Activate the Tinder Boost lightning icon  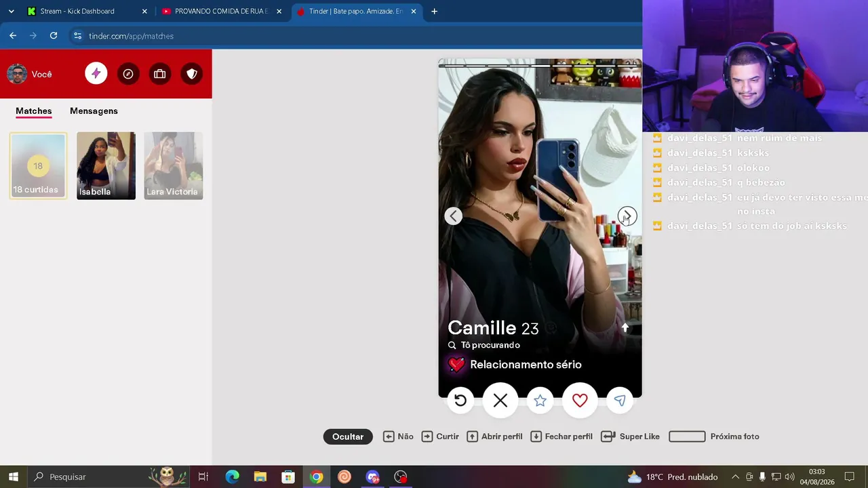tap(96, 74)
